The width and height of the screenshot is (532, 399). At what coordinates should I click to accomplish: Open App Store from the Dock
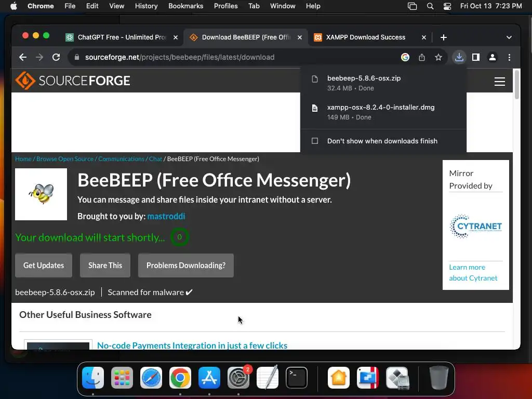tap(209, 378)
